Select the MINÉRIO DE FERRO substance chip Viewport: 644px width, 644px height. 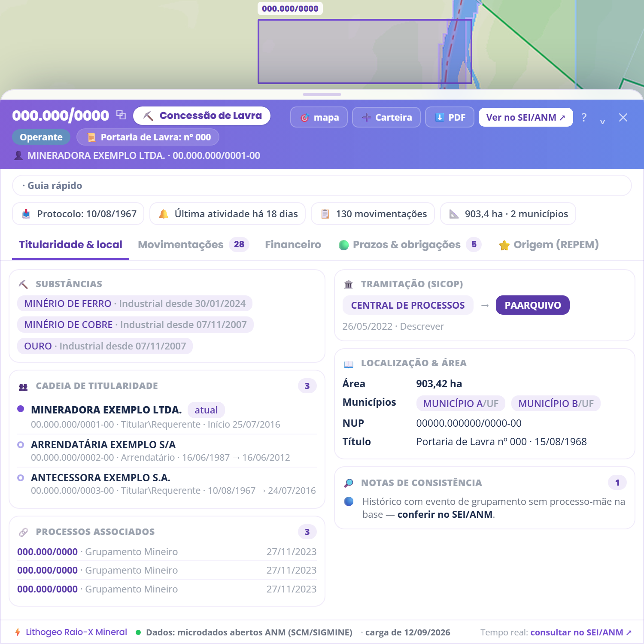click(x=135, y=304)
